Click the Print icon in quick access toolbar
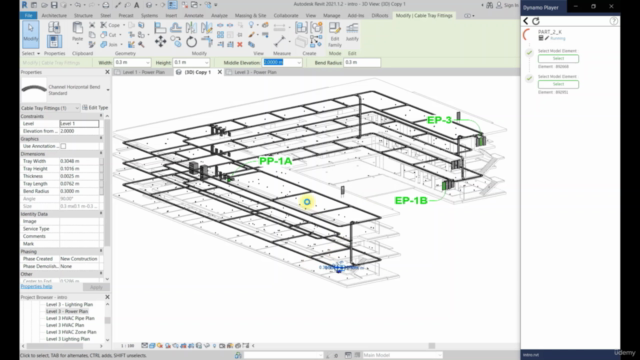 tap(105, 5)
